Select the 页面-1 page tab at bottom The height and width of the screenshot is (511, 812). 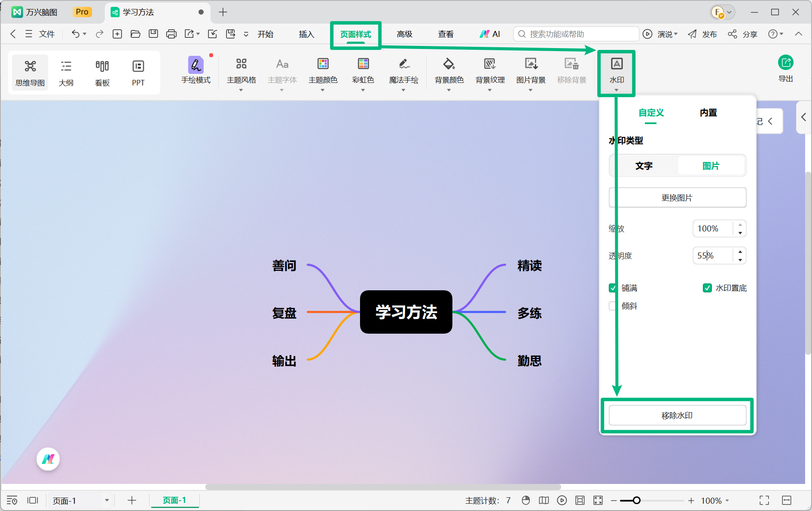click(x=174, y=500)
